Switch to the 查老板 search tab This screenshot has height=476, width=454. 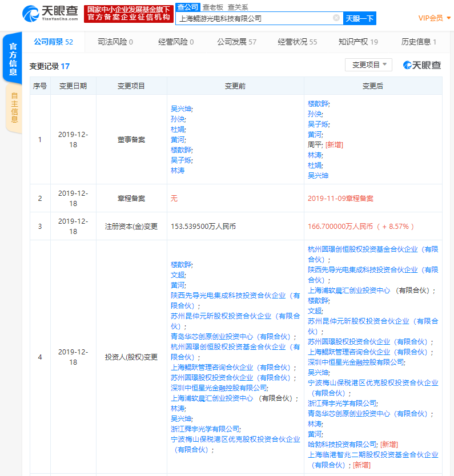[x=214, y=7]
